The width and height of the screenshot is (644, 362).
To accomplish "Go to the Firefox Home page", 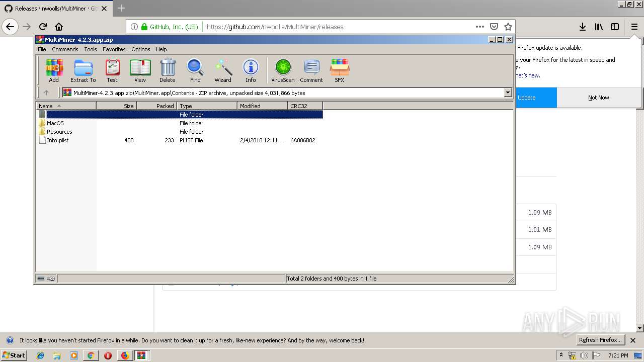I will (x=59, y=27).
